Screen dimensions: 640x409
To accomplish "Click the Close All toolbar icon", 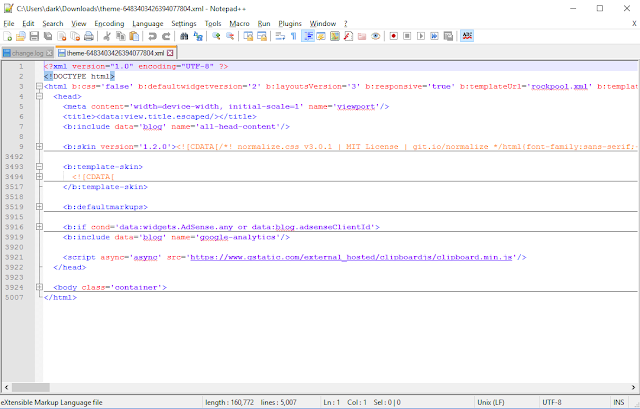I will tap(75, 36).
